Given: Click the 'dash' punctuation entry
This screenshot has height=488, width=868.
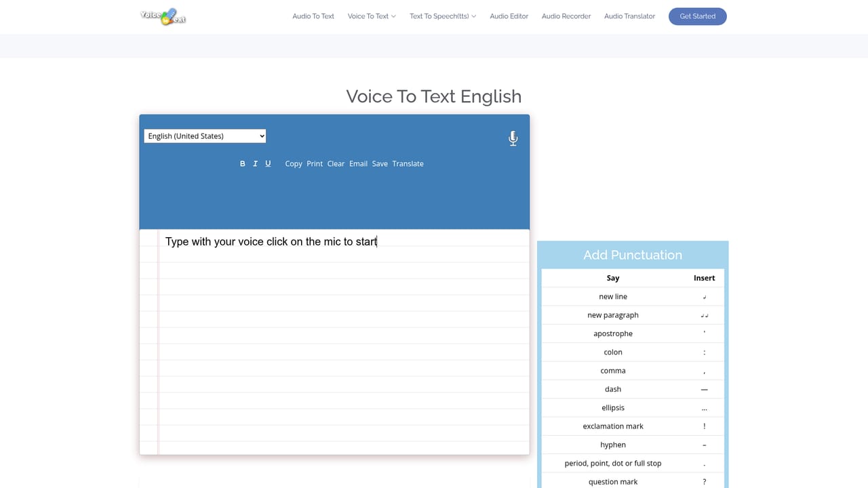Looking at the screenshot, I should [x=633, y=389].
